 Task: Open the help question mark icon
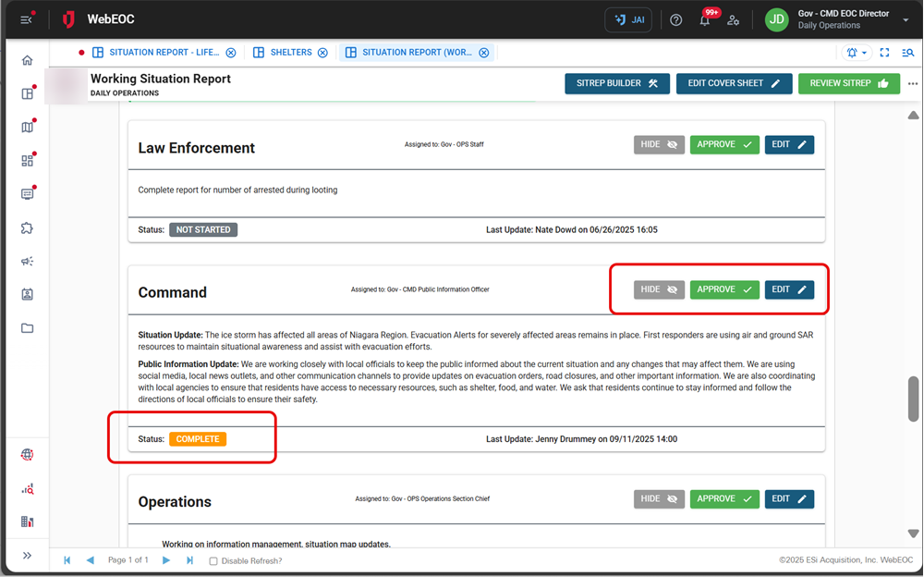676,19
